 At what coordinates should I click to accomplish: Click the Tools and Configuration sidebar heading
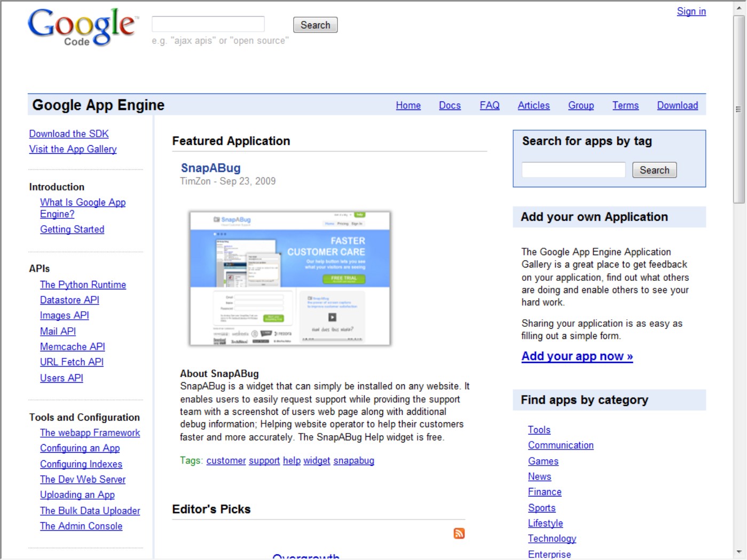coord(84,417)
